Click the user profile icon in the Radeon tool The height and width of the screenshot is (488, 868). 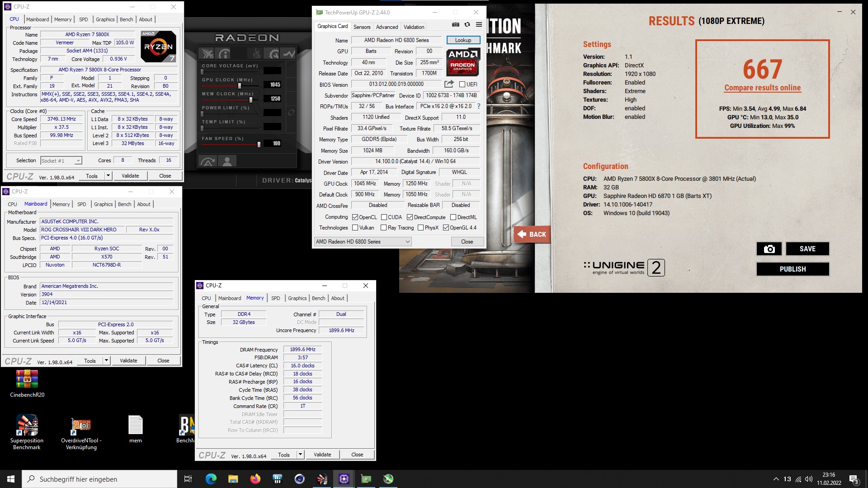tap(227, 161)
